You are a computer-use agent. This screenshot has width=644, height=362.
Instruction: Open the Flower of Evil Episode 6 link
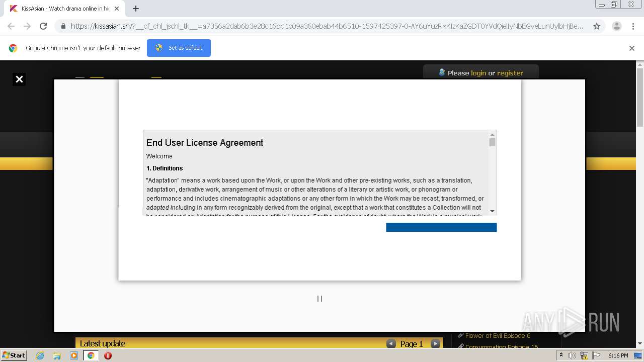pyautogui.click(x=498, y=336)
